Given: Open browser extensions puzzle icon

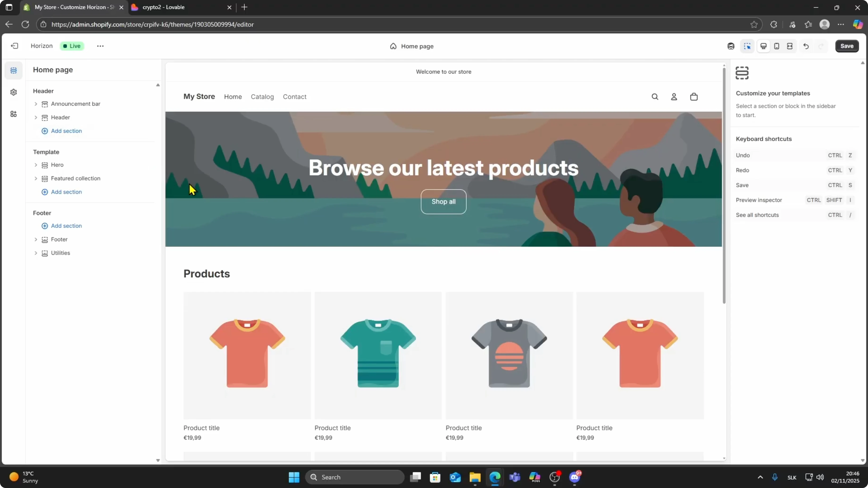Looking at the screenshot, I should click(774, 24).
